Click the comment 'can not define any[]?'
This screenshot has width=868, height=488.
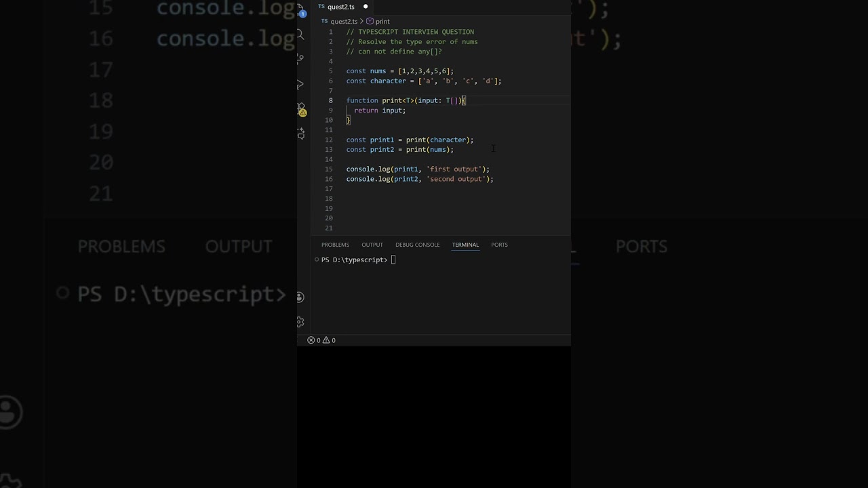(x=400, y=52)
